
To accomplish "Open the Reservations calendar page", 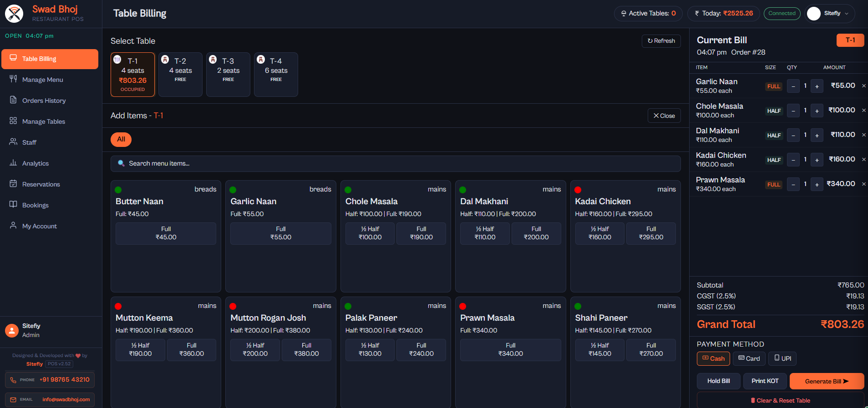I will (41, 184).
